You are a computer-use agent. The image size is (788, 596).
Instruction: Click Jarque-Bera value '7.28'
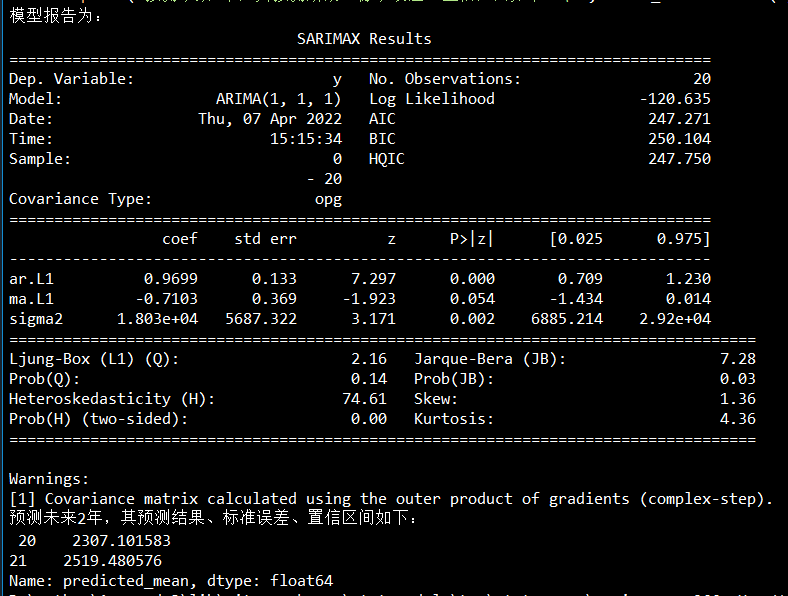tap(738, 359)
